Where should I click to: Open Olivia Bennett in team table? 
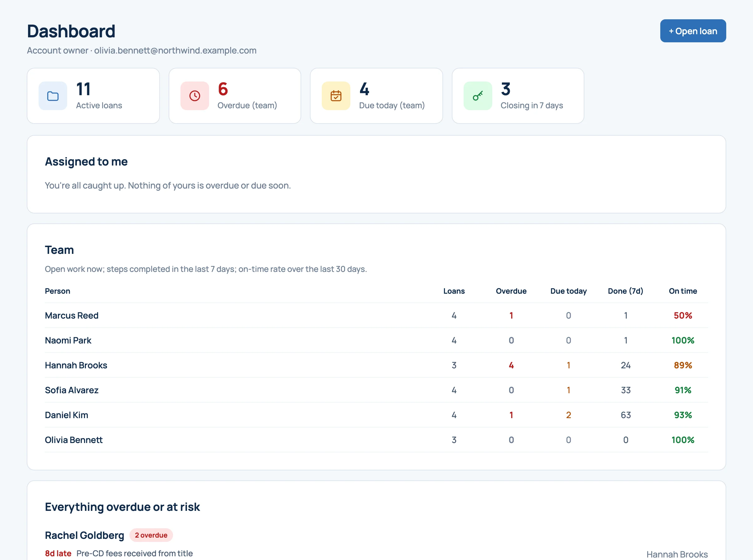coord(73,440)
